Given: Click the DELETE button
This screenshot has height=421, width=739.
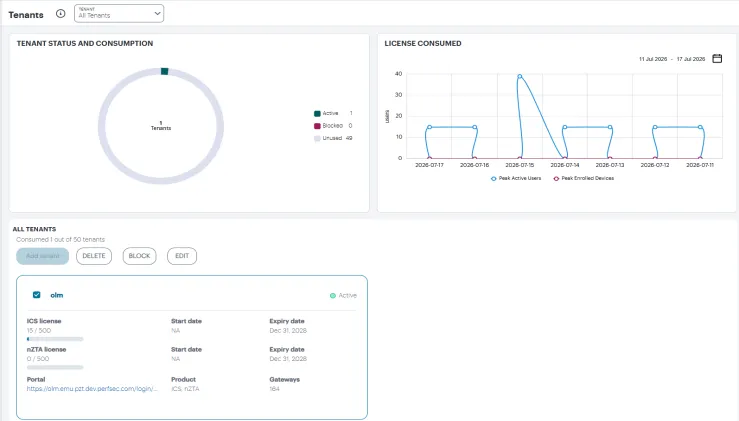Looking at the screenshot, I should (x=94, y=256).
